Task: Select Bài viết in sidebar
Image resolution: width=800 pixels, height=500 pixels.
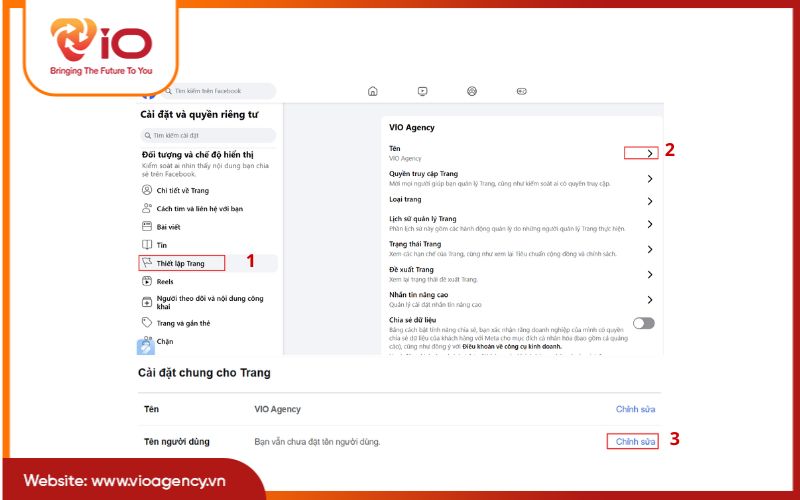Action: pos(168,227)
